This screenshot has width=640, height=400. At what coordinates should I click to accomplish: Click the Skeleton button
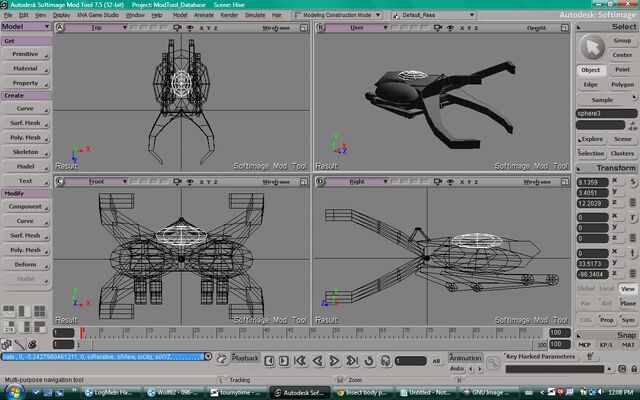(26, 152)
